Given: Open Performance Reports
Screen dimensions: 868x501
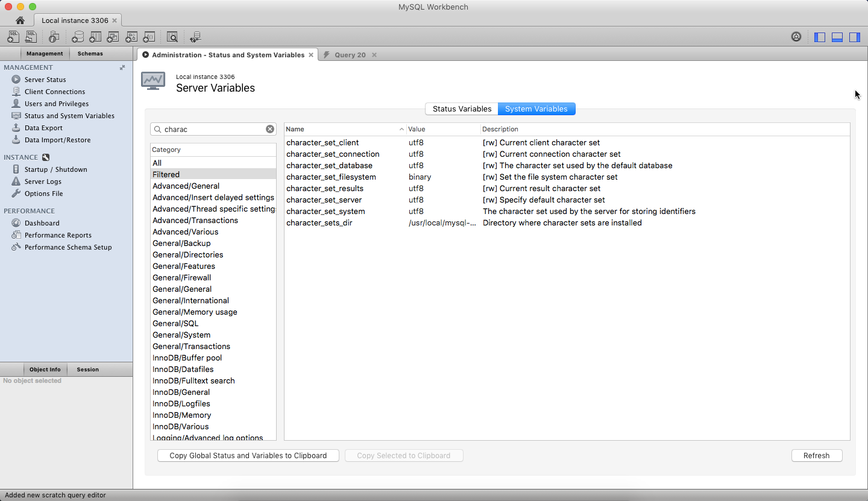Looking at the screenshot, I should [x=58, y=235].
